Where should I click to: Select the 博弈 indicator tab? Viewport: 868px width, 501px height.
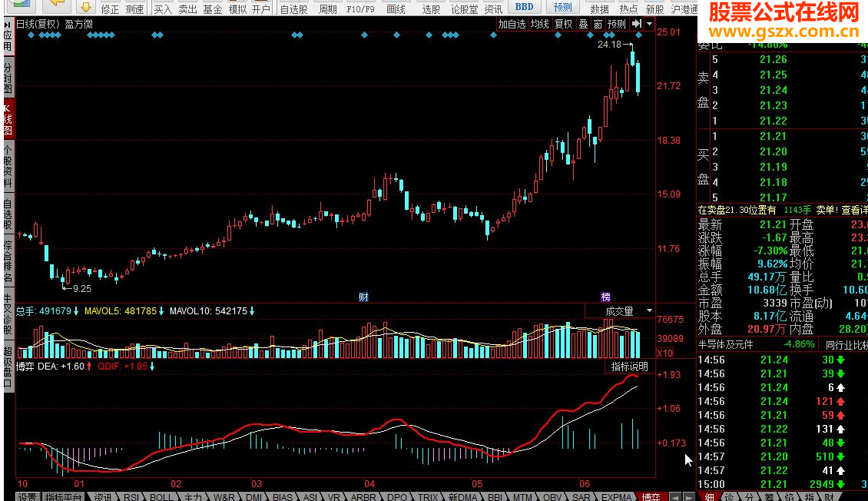(651, 496)
